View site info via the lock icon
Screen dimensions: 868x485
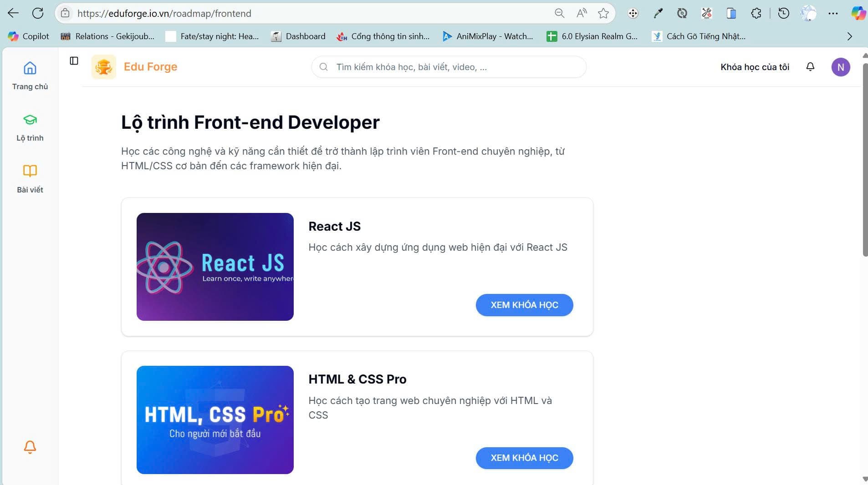click(66, 13)
